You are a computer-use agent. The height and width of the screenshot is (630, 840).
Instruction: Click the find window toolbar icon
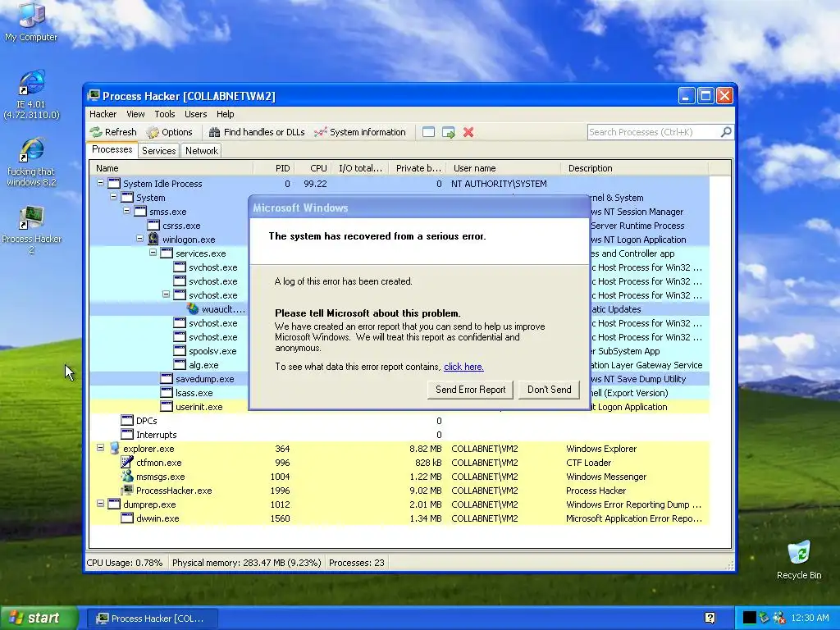(428, 132)
